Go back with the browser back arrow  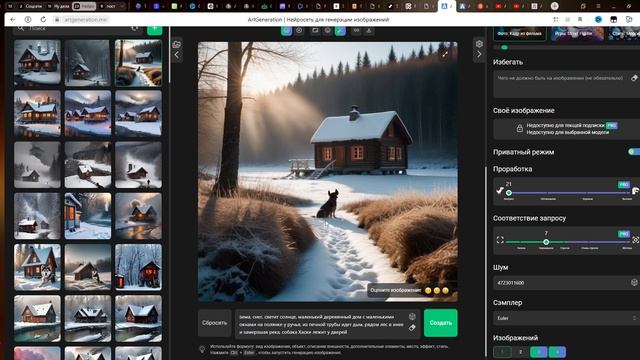13,20
